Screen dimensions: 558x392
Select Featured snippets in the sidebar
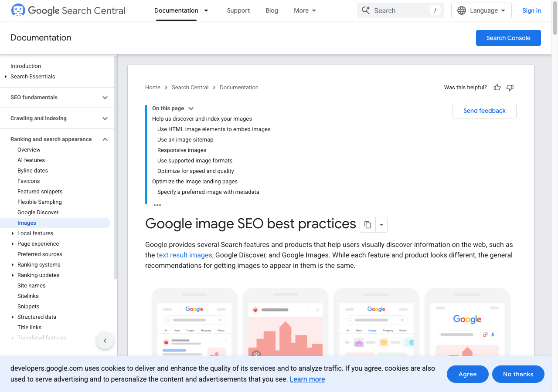click(x=40, y=192)
